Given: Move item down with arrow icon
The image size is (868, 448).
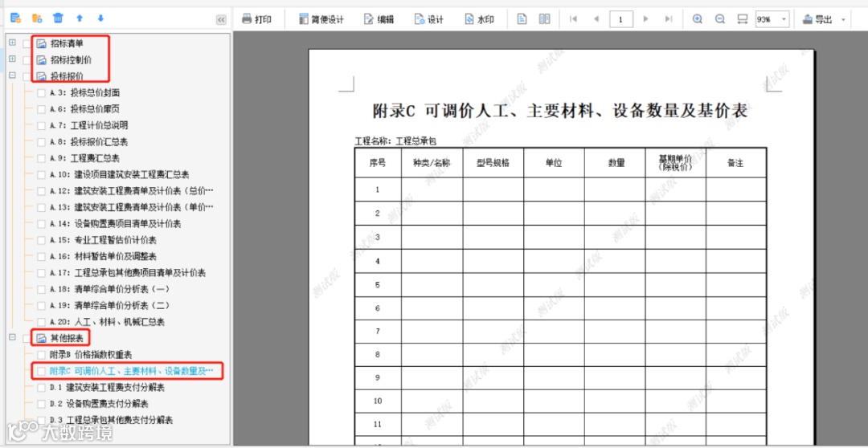Looking at the screenshot, I should coord(100,18).
